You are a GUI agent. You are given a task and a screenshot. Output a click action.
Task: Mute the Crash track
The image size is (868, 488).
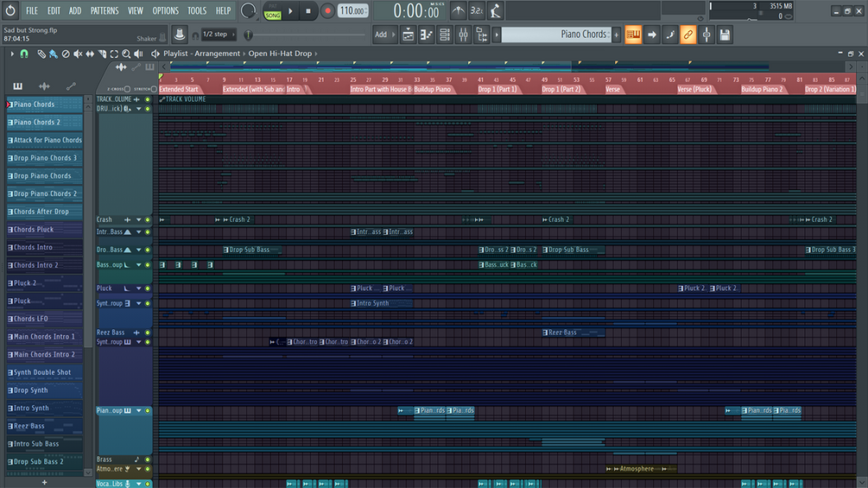(148, 219)
